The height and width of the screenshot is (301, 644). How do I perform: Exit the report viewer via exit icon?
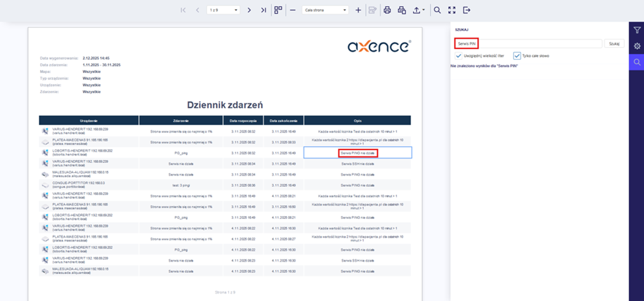click(x=466, y=10)
